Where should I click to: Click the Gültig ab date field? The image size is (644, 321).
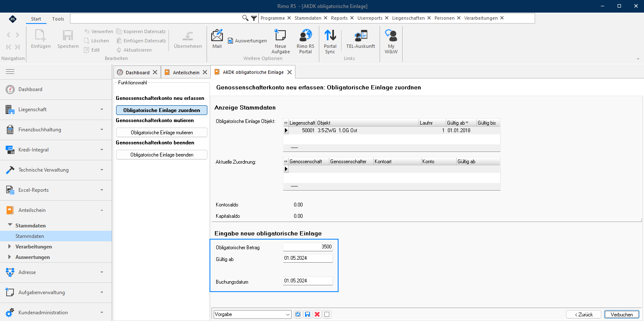[308, 258]
